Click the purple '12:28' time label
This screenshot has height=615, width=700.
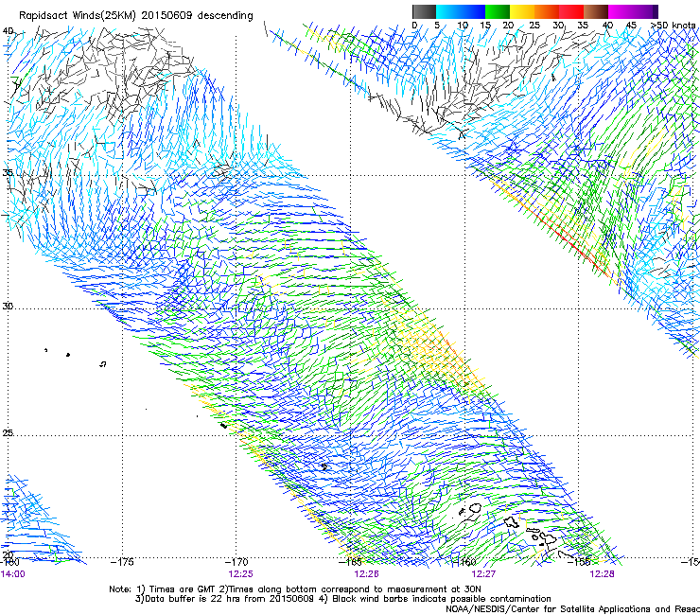(602, 574)
